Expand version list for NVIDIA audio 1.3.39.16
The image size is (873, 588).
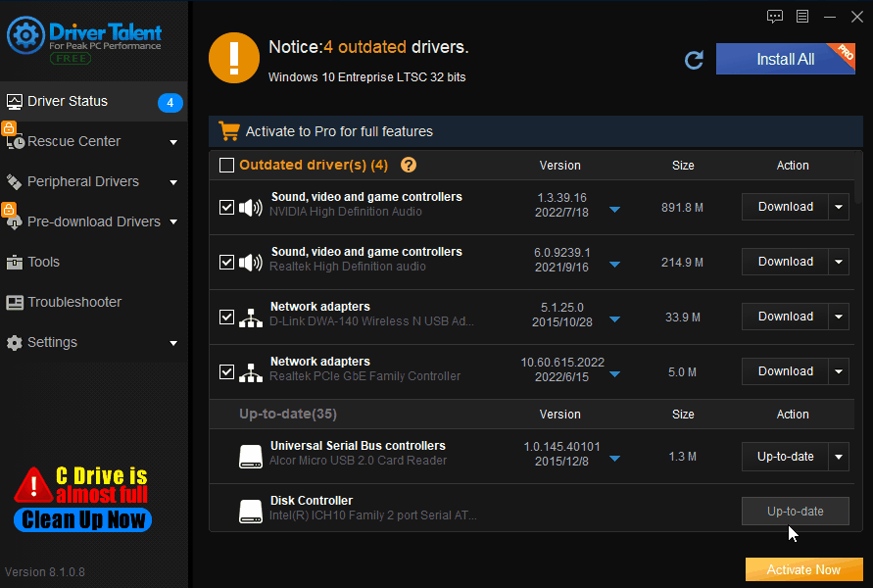coord(614,210)
